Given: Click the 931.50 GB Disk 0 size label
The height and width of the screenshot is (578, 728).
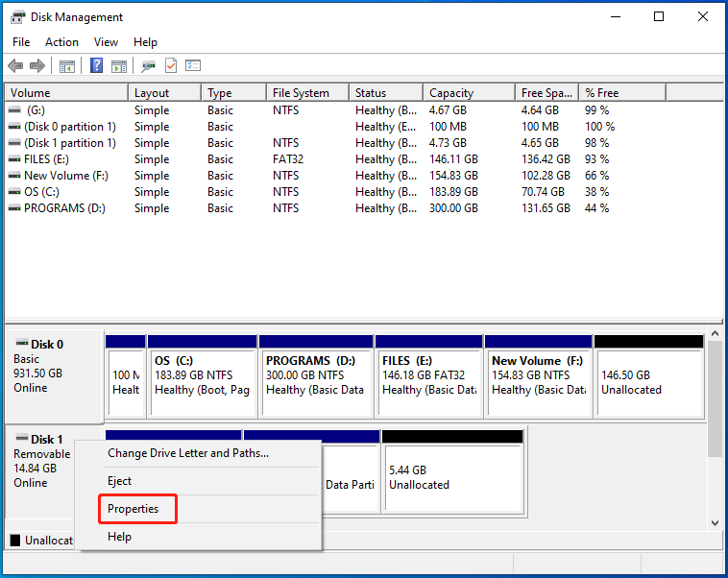Looking at the screenshot, I should click(x=37, y=373).
